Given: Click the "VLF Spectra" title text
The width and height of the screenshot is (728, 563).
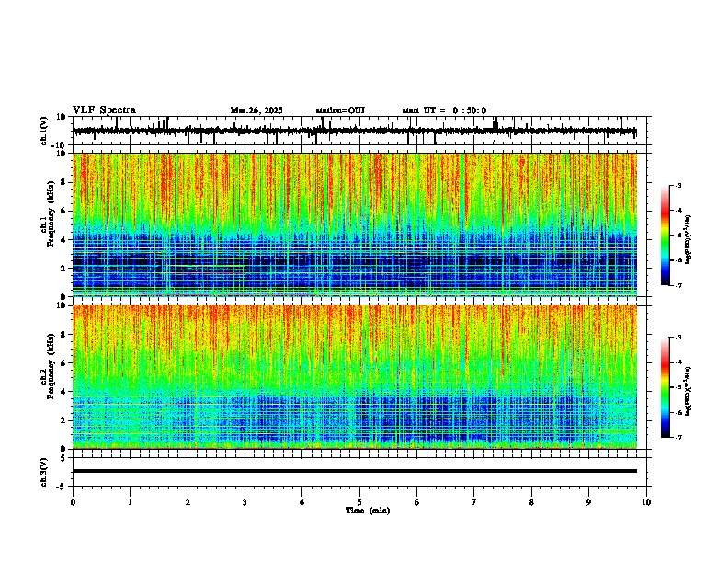Looking at the screenshot, I should pos(104,110).
